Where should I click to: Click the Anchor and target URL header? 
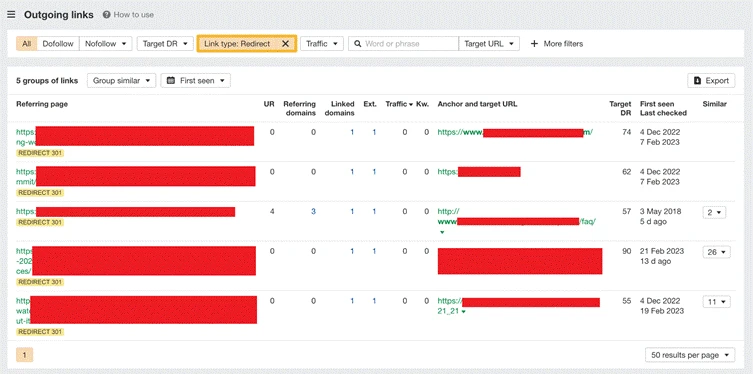477,104
